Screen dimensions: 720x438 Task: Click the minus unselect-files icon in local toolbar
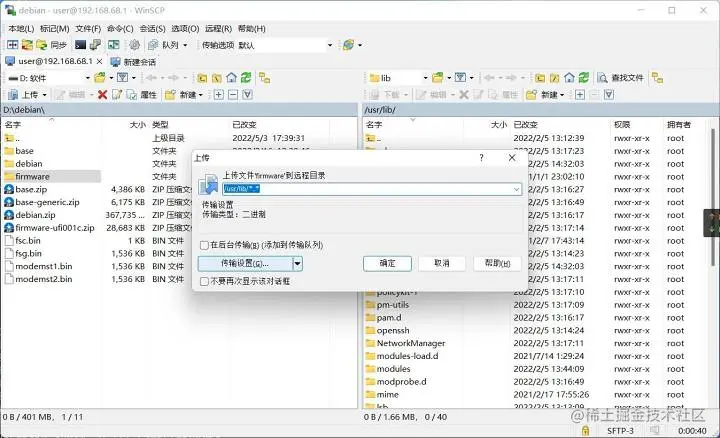coord(233,95)
